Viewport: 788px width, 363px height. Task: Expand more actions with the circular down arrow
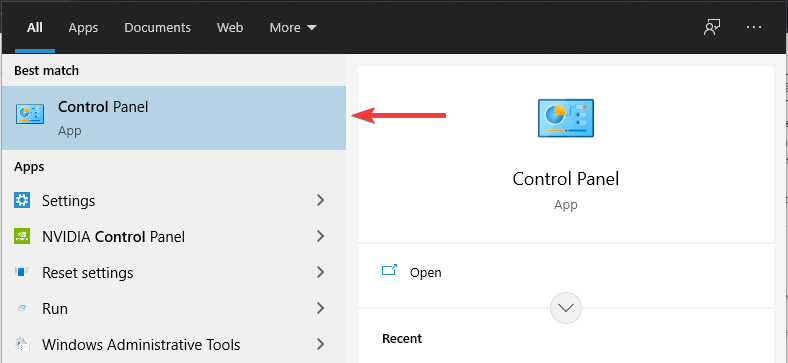(566, 308)
